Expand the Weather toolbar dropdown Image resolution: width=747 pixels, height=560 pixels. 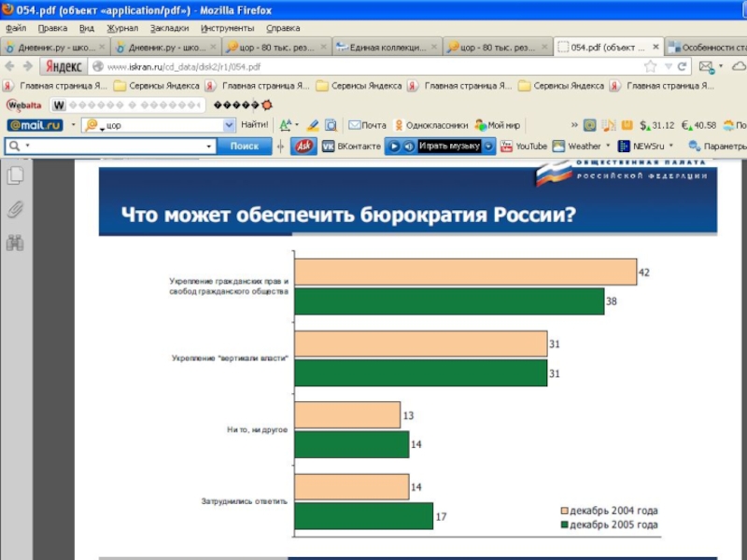(608, 147)
